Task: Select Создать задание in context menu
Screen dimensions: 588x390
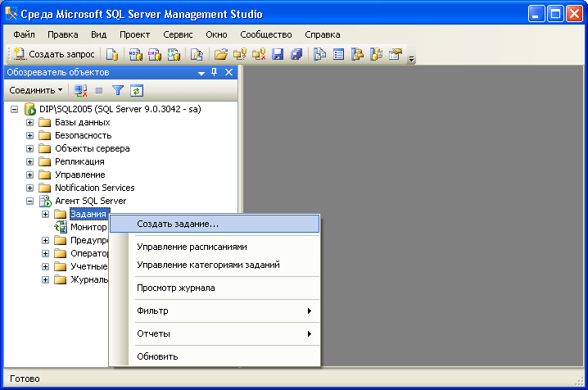Action: tap(178, 224)
